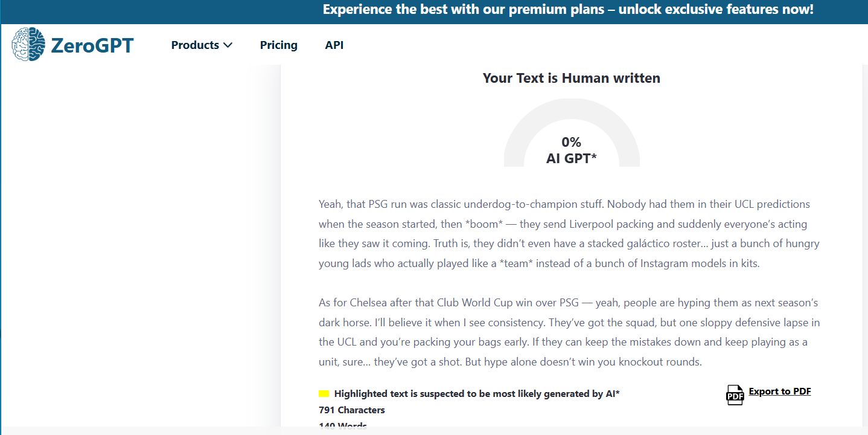The height and width of the screenshot is (435, 868).
Task: Click the first paragraph about the PSG run
Action: pyautogui.click(x=569, y=234)
